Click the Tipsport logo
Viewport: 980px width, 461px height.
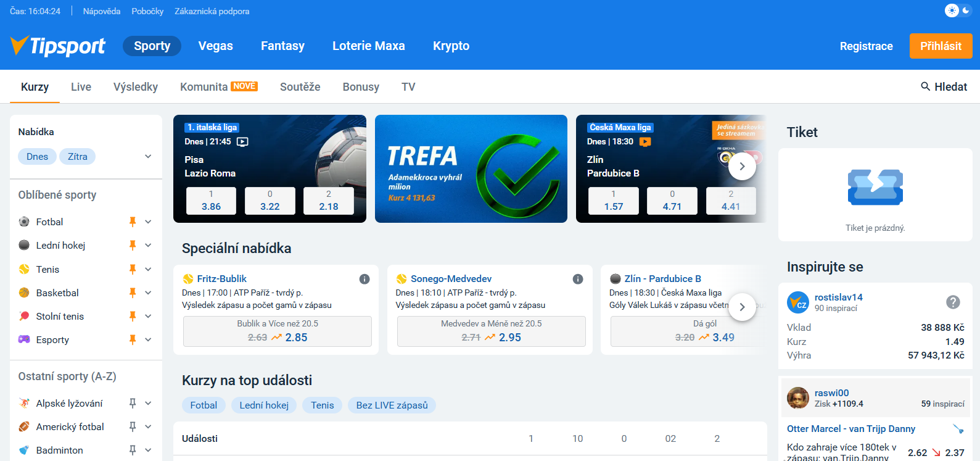pyautogui.click(x=58, y=46)
